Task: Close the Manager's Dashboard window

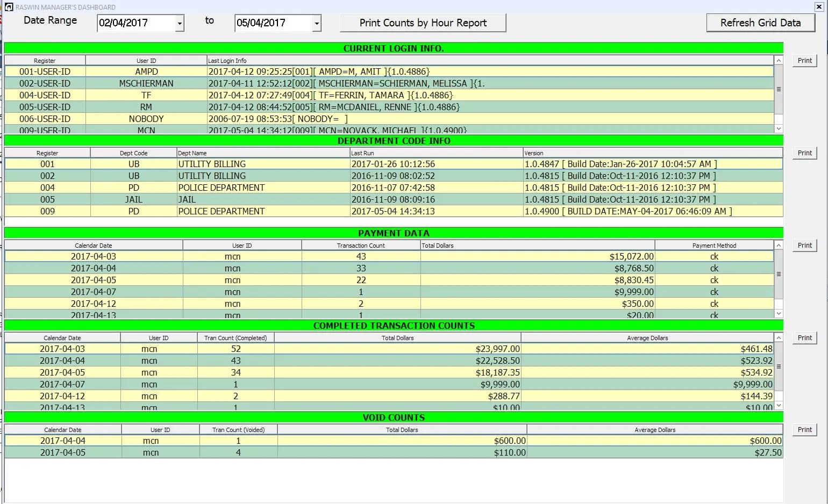Action: pyautogui.click(x=819, y=6)
